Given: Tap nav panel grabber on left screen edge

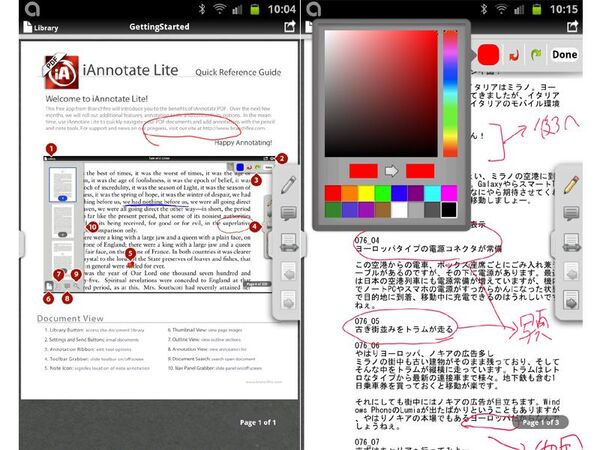Looking at the screenshot, I should 21,244.
